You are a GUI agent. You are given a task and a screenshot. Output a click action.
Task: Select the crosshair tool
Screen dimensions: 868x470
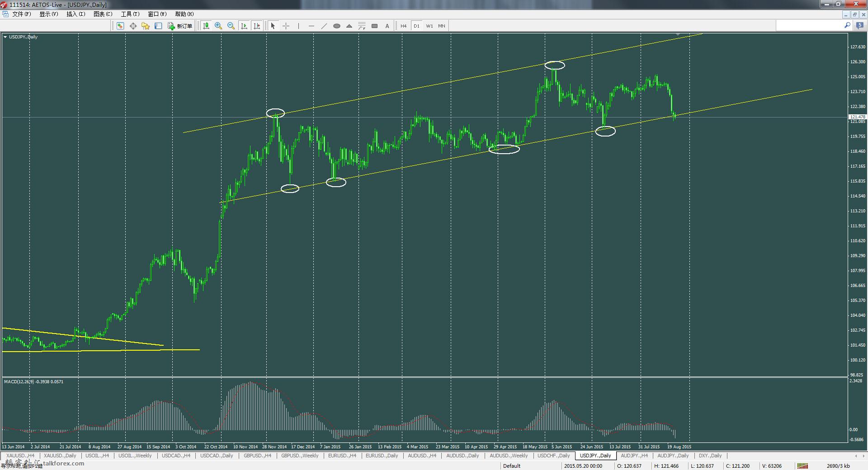(x=286, y=26)
